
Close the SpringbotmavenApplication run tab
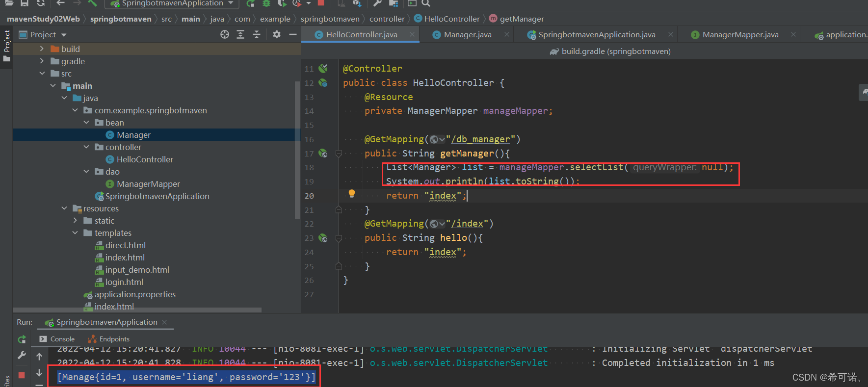click(x=164, y=322)
